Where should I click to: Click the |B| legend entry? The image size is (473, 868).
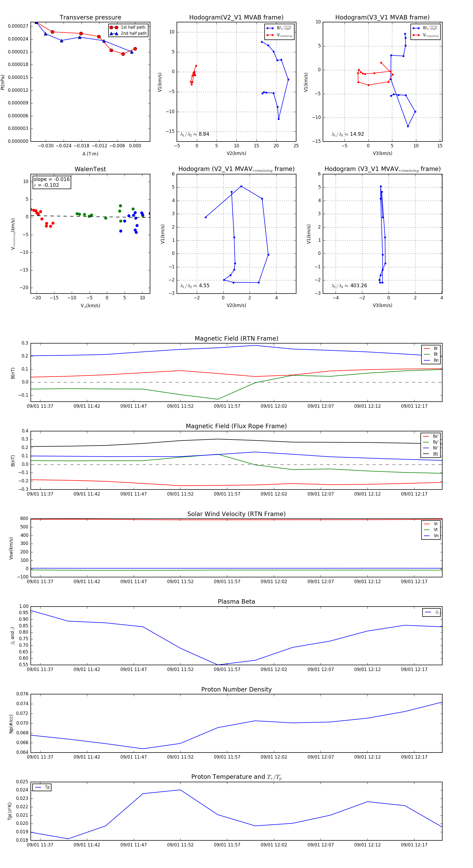pos(431,454)
